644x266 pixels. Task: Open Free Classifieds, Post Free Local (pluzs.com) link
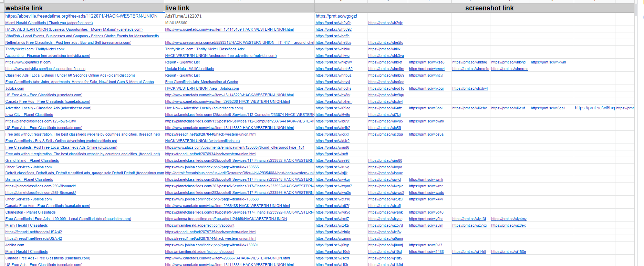(x=61, y=148)
